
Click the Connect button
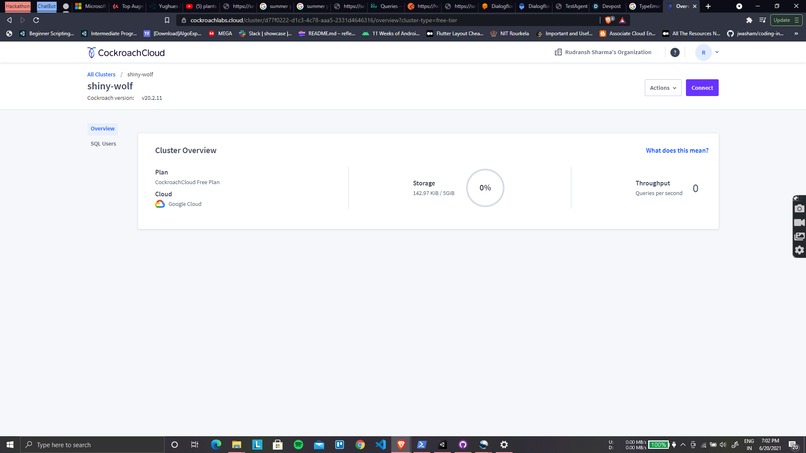click(702, 88)
